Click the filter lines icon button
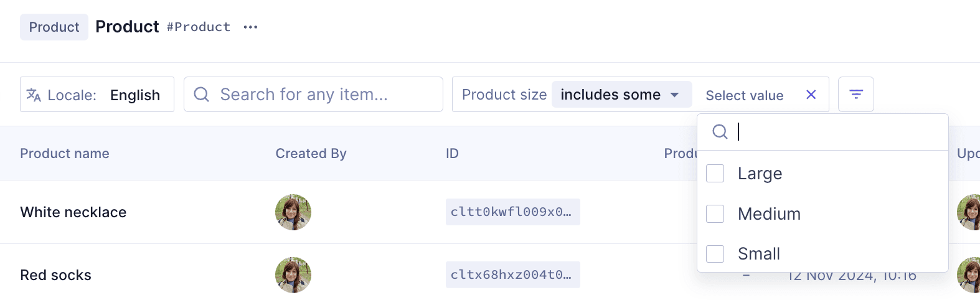Viewport: 980px width, 300px height. coord(856,95)
